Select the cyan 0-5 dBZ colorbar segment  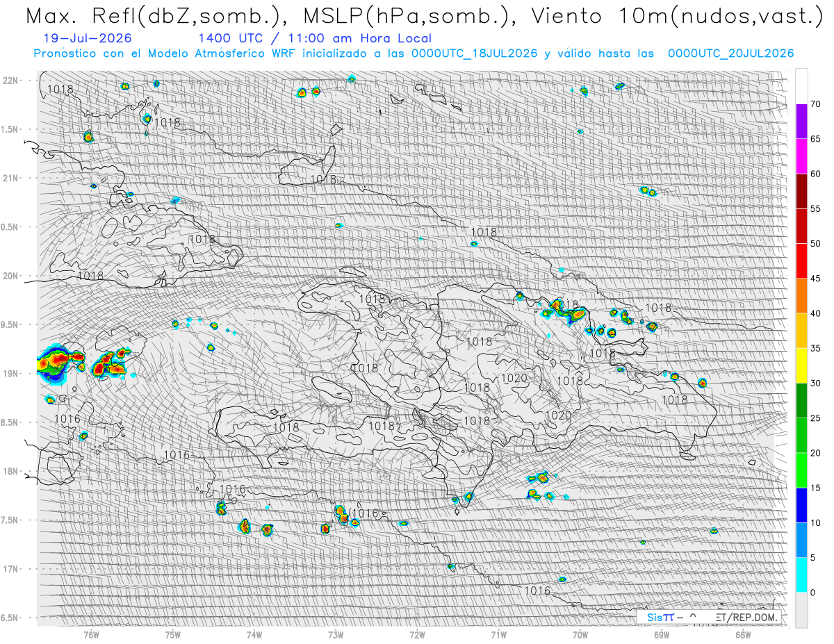tap(801, 575)
